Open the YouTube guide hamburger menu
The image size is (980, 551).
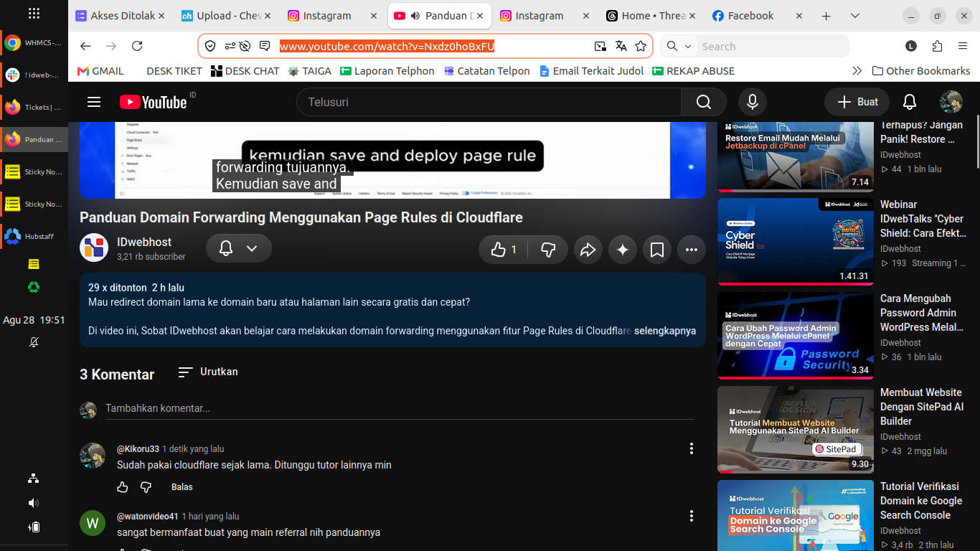[x=94, y=102]
